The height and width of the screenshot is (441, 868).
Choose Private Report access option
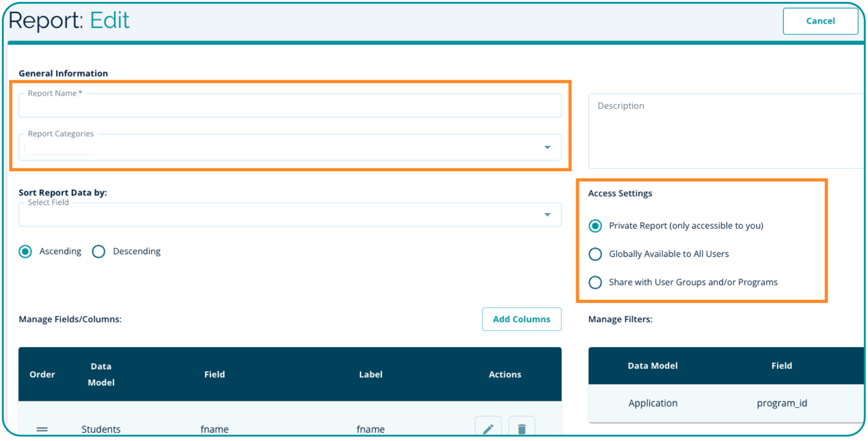[595, 226]
